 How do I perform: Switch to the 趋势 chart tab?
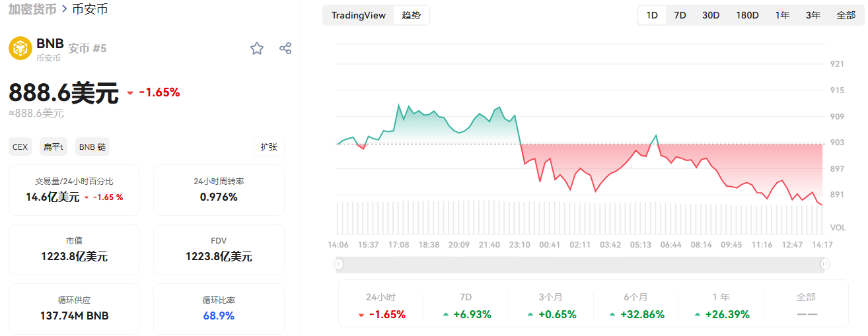point(411,15)
